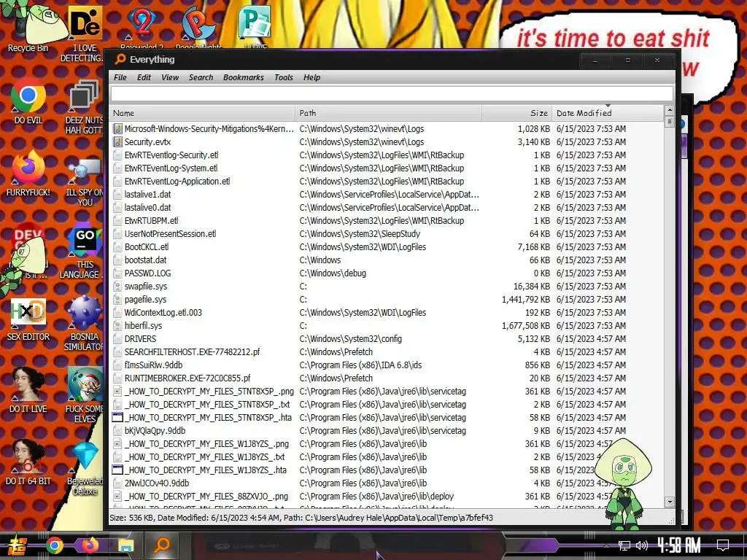Launch Chrome from the taskbar
The height and width of the screenshot is (560, 747).
[54, 545]
